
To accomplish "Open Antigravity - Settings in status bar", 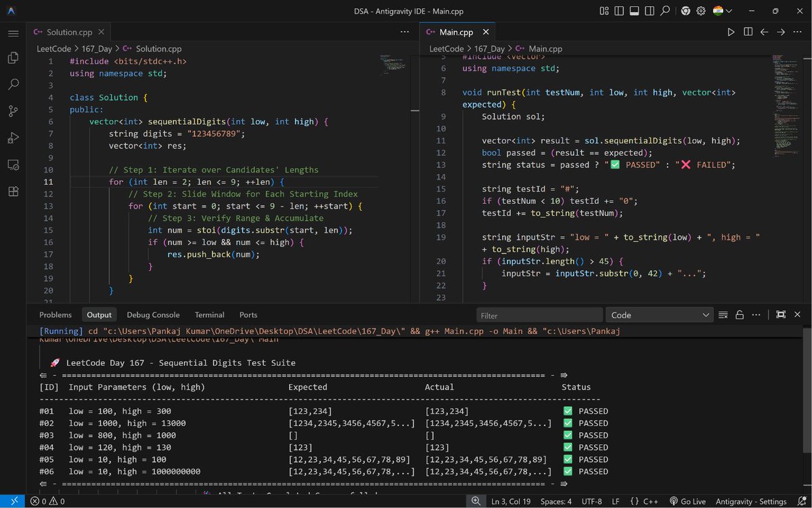I will 750,501.
